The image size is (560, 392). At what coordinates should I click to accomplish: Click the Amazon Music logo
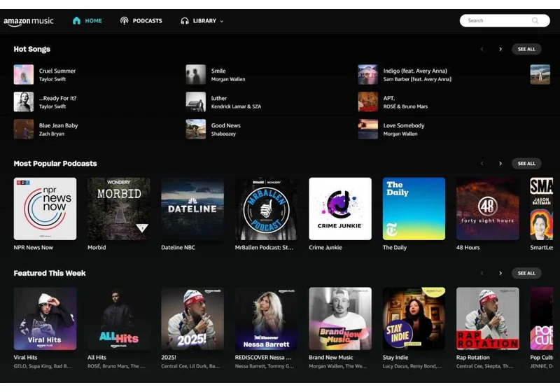pyautogui.click(x=29, y=22)
